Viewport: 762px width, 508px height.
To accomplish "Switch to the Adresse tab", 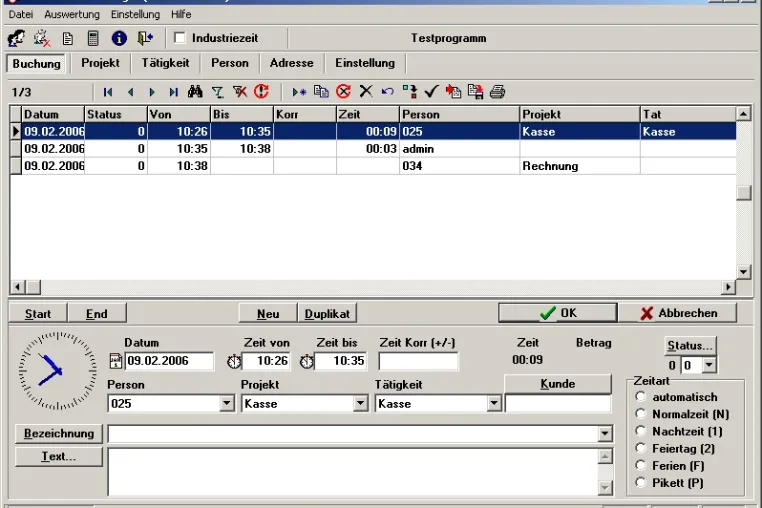I will [x=292, y=63].
